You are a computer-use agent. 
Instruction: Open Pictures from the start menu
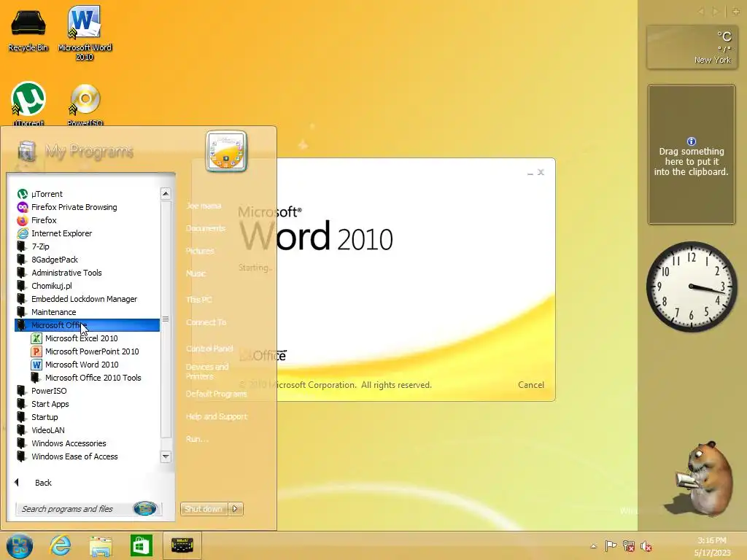tap(200, 251)
